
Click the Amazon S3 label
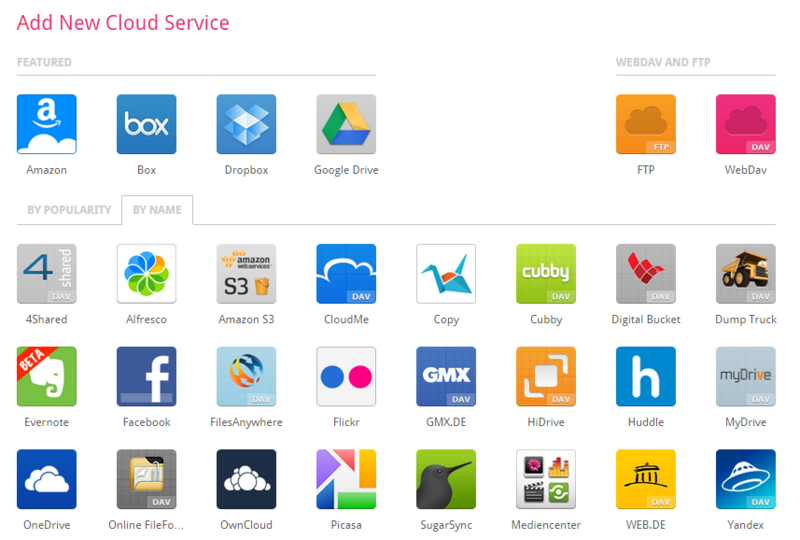coord(246,320)
